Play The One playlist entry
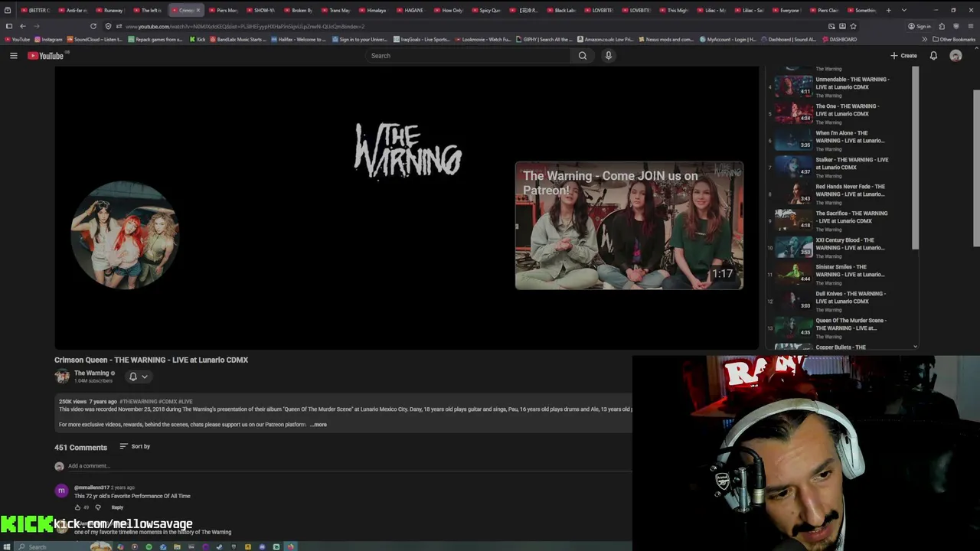Image resolution: width=980 pixels, height=551 pixels. (839, 112)
